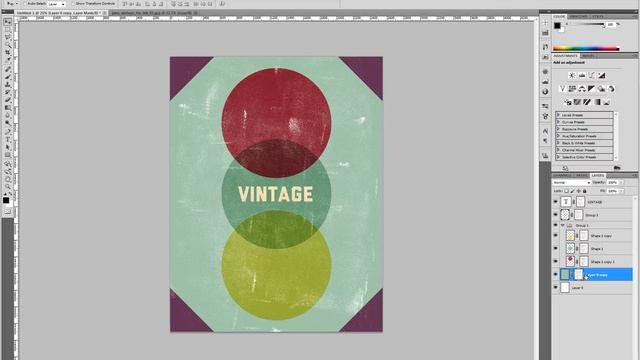
Task: Add an Exposure adjustment
Action: (601, 76)
